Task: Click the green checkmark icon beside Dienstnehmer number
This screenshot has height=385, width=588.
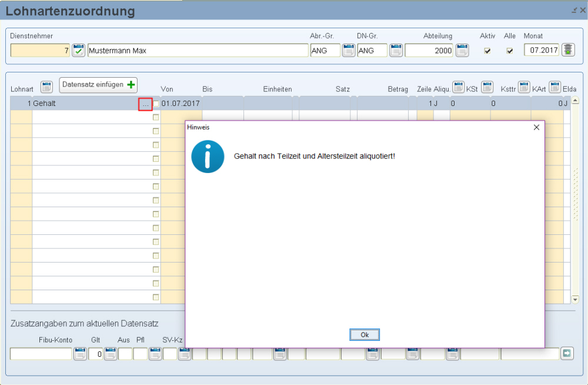Action: pos(78,50)
